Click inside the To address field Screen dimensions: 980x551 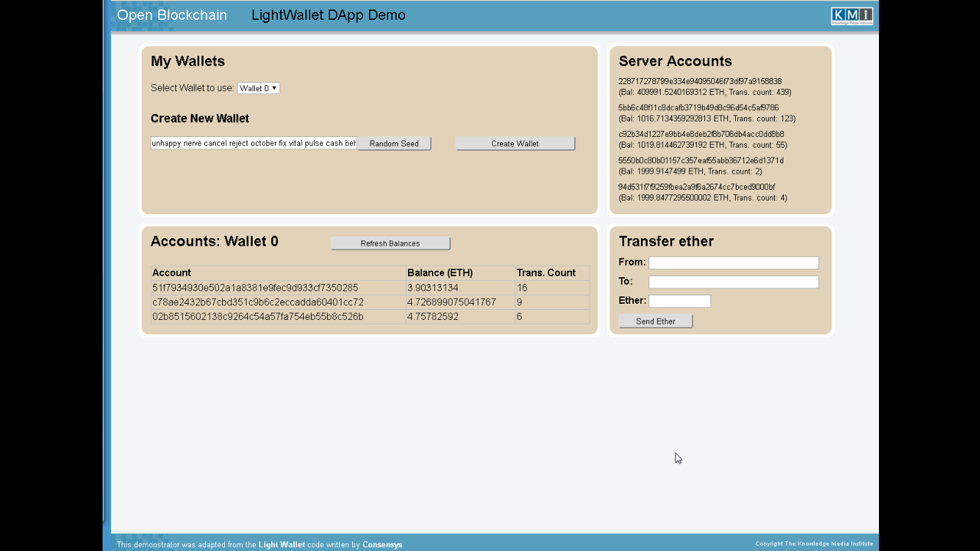click(733, 282)
